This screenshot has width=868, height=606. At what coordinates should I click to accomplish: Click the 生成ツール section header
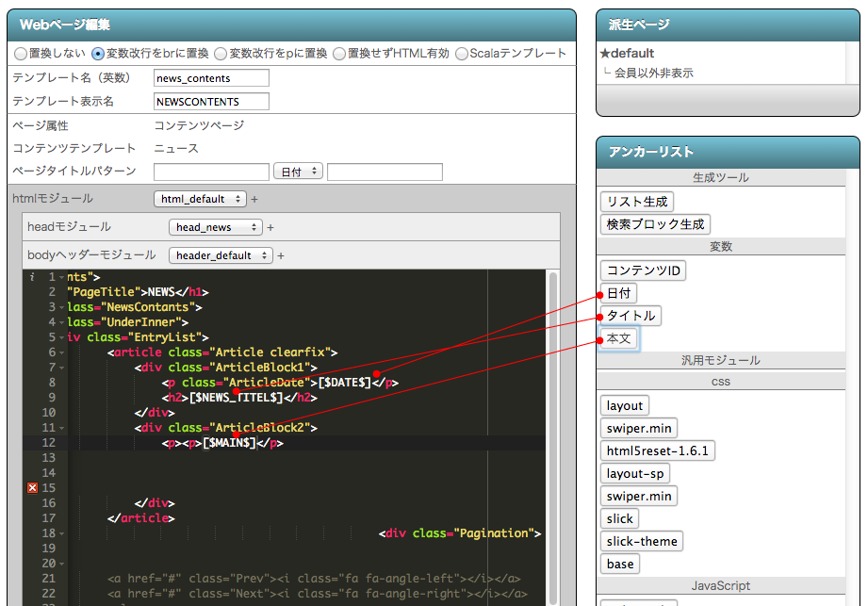(721, 177)
